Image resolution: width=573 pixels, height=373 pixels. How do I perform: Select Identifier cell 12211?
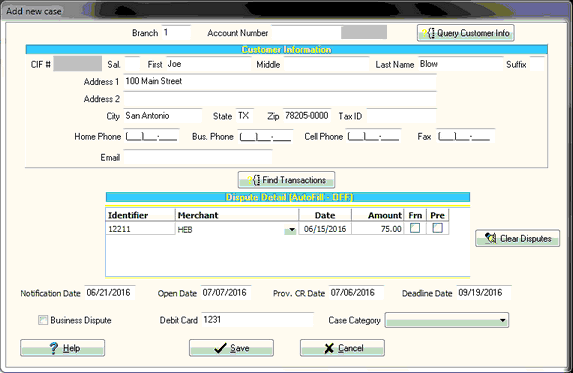click(x=140, y=229)
